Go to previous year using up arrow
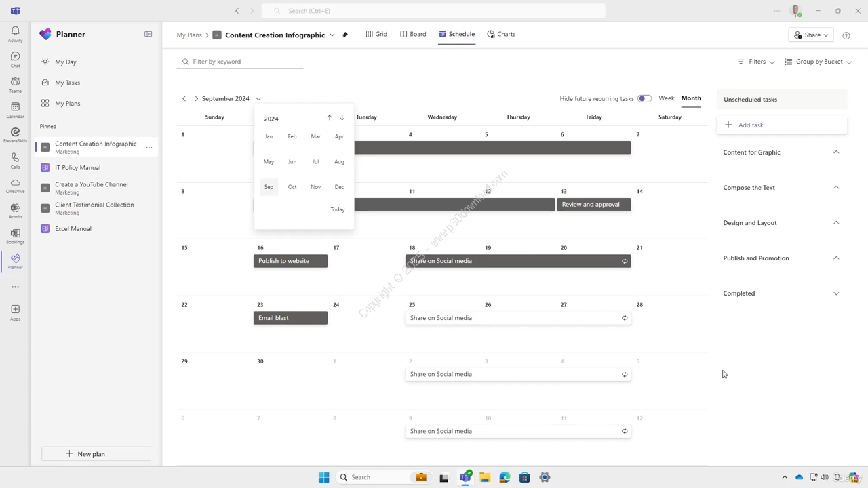This screenshot has width=868, height=488. coord(330,118)
